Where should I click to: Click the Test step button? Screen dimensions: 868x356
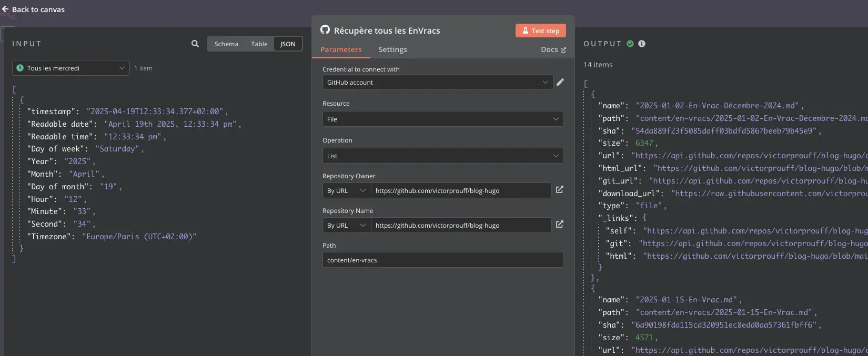click(540, 30)
